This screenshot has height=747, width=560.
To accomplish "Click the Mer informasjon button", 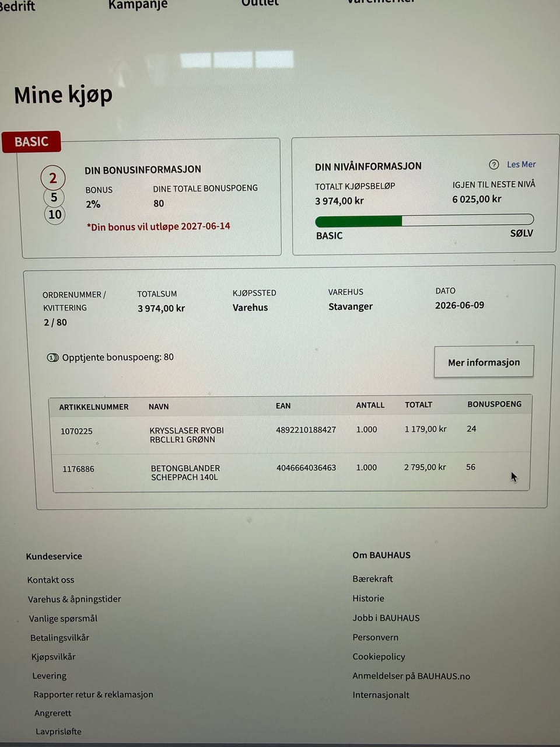I will pyautogui.click(x=484, y=362).
